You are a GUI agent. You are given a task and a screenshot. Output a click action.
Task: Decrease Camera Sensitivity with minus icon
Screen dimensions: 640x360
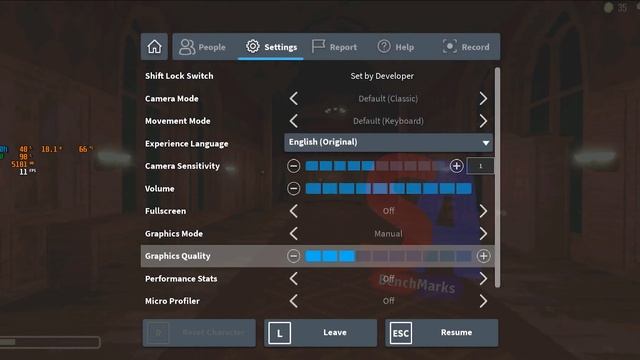click(x=293, y=166)
